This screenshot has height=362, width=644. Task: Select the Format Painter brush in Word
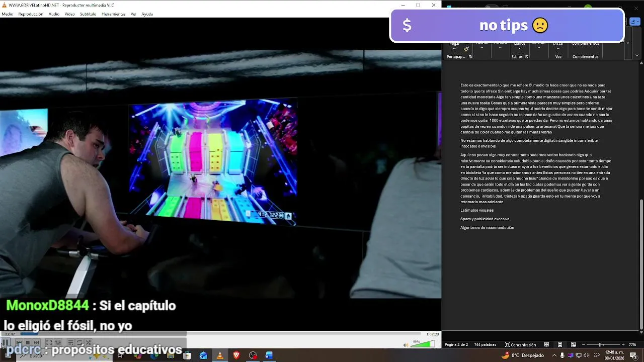[466, 49]
